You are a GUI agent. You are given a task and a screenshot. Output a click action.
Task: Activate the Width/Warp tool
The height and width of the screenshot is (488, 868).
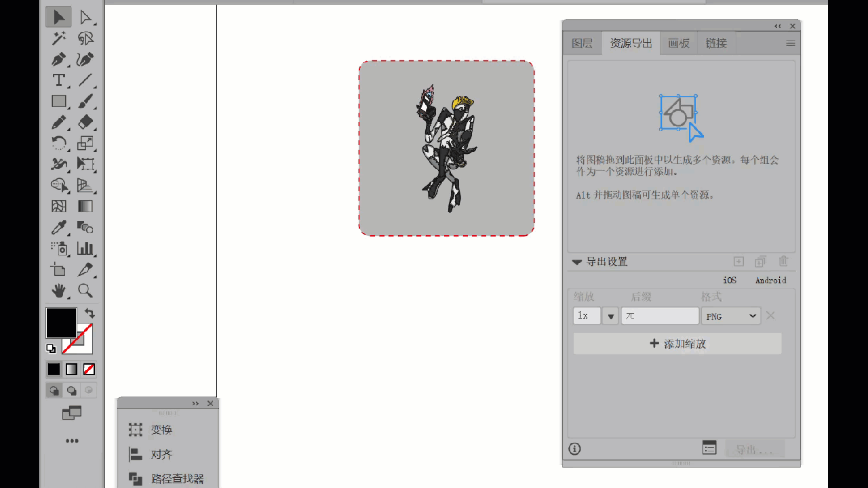[x=59, y=164]
